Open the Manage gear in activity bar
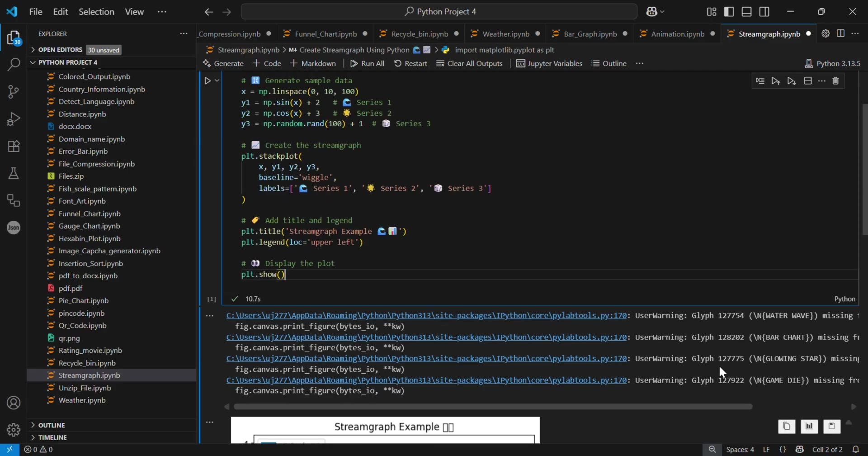The image size is (868, 456). pos(14,429)
